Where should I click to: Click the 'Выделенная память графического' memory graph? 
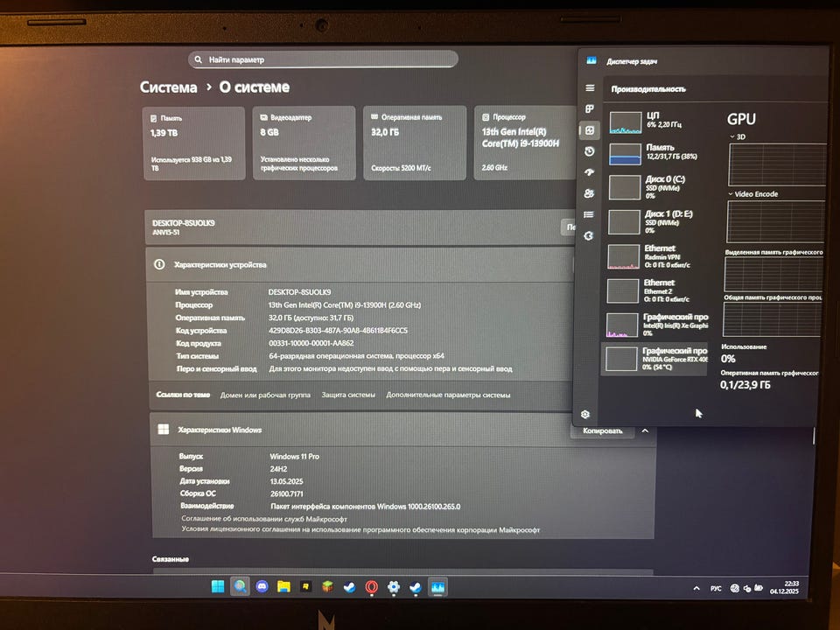(773, 273)
